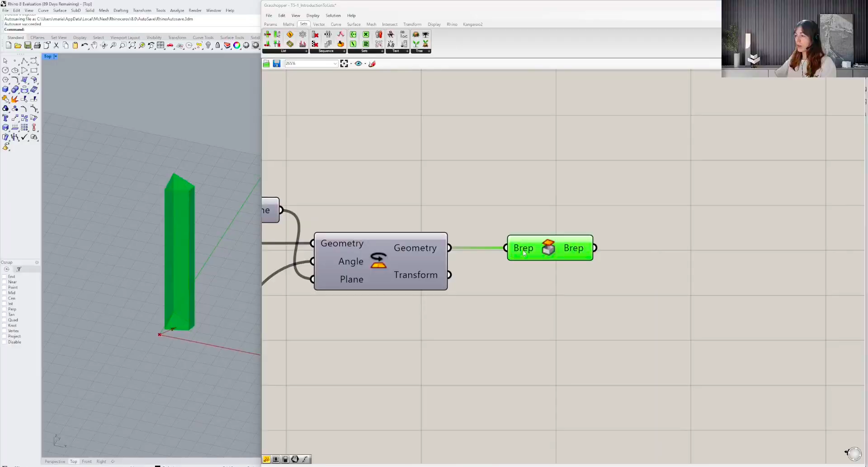The height and width of the screenshot is (467, 868).
Task: Toggle the Mid osnap checkbox
Action: pyautogui.click(x=5, y=293)
